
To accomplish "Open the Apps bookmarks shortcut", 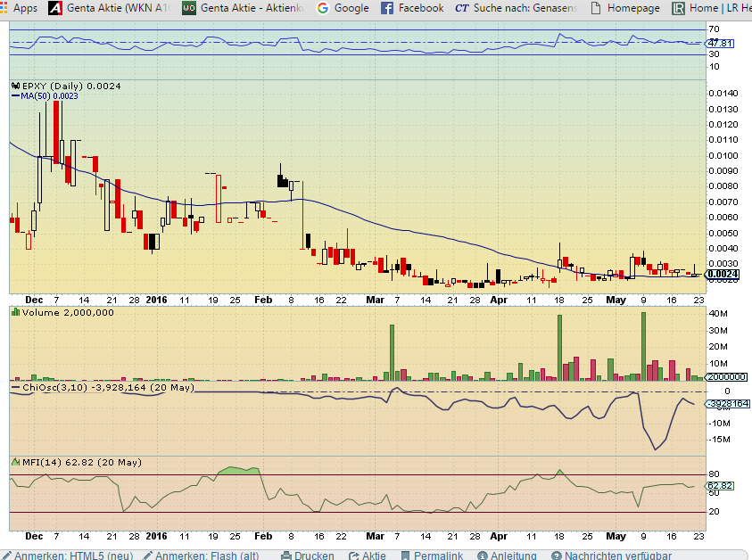I will pyautogui.click(x=19, y=8).
